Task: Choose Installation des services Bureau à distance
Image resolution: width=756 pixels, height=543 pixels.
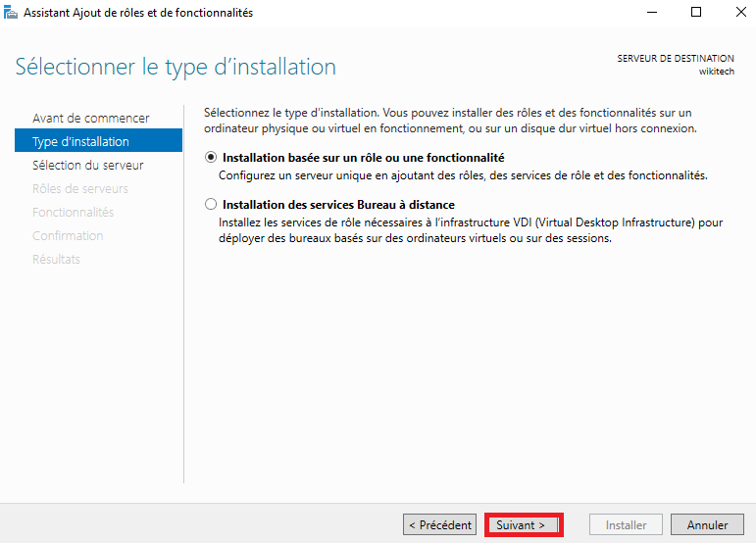Action: point(211,205)
